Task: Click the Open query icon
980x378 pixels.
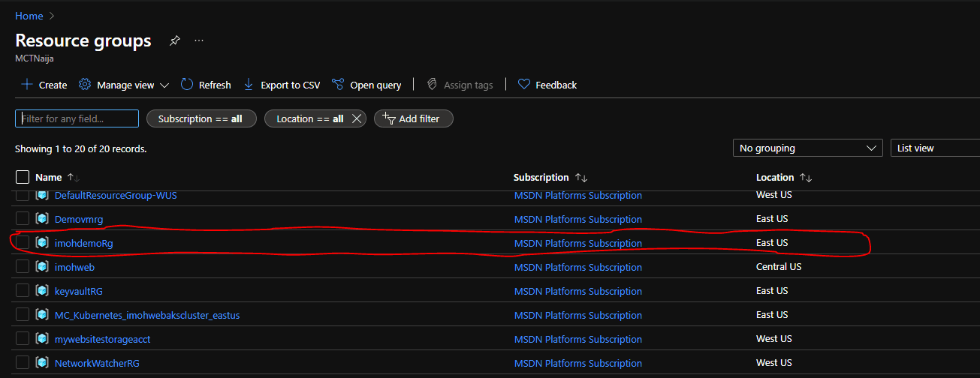Action: tap(338, 85)
